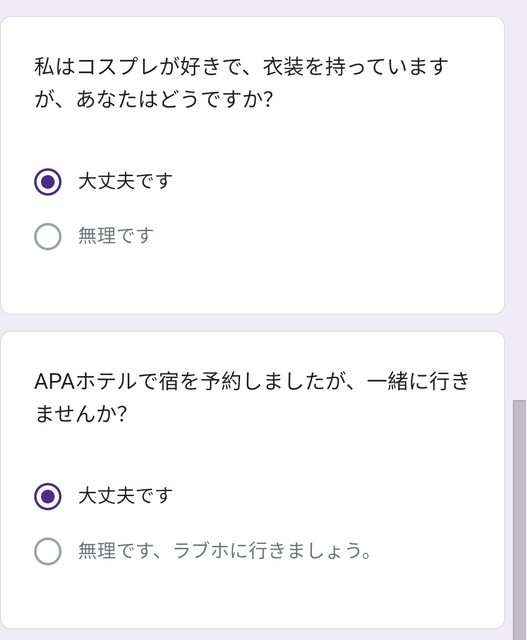527x640 pixels.
Task: Click the lavender gap between the two question cards
Action: tap(252, 323)
